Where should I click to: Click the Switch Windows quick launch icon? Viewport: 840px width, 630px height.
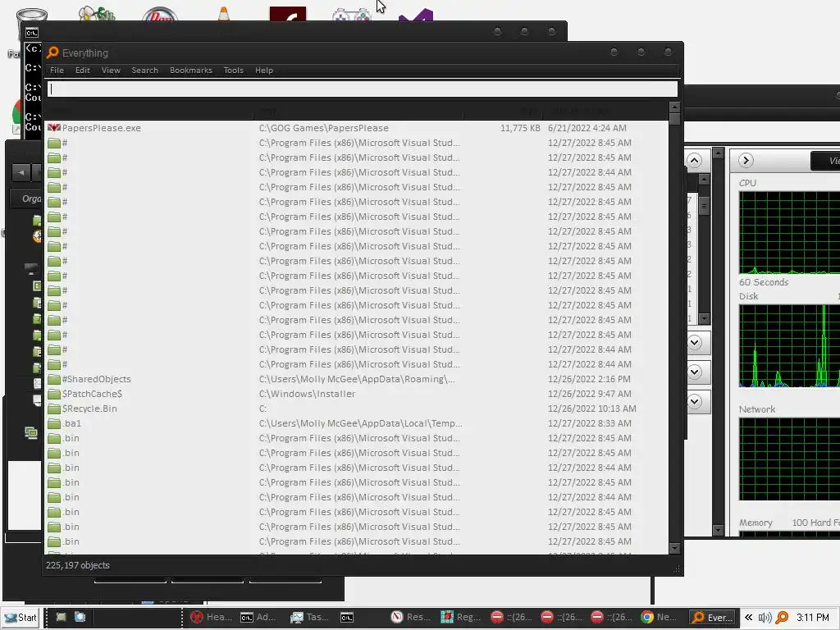(80, 617)
